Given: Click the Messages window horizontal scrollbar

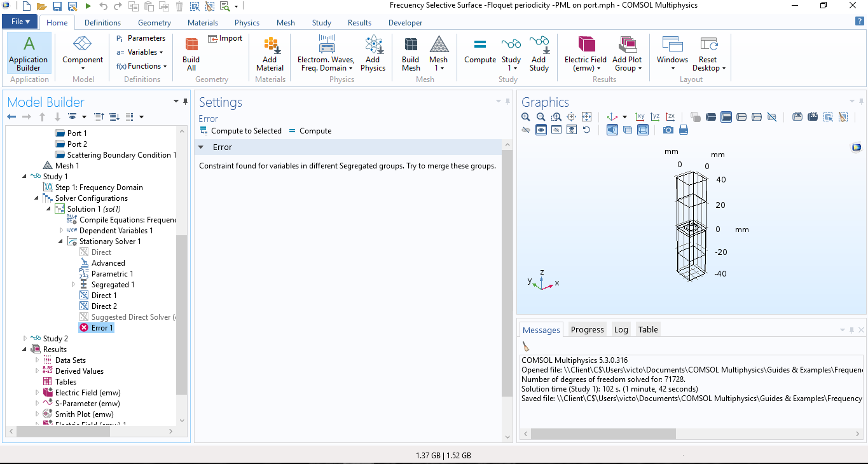Looking at the screenshot, I should pyautogui.click(x=603, y=433).
